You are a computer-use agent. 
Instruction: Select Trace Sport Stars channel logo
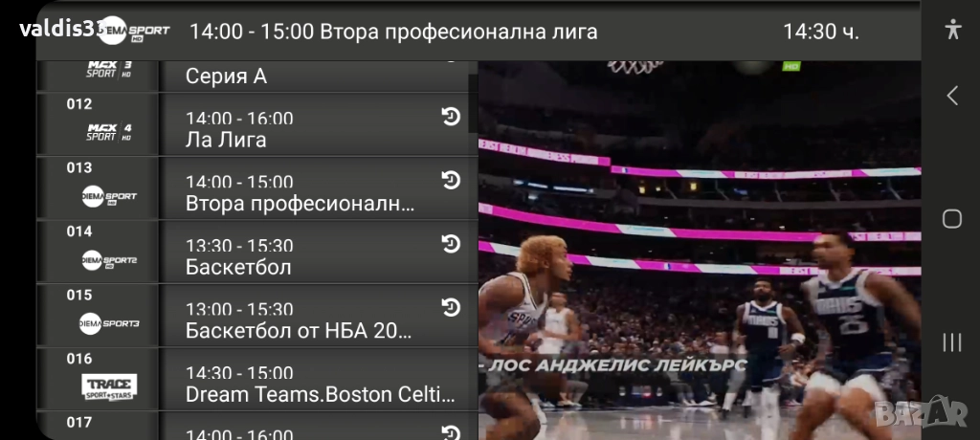pyautogui.click(x=109, y=387)
